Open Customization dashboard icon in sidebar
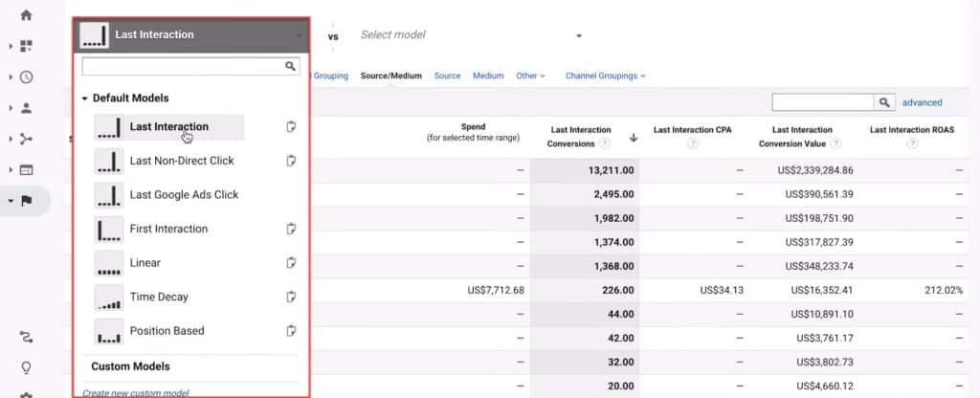This screenshot has width=980, height=398. click(x=26, y=46)
